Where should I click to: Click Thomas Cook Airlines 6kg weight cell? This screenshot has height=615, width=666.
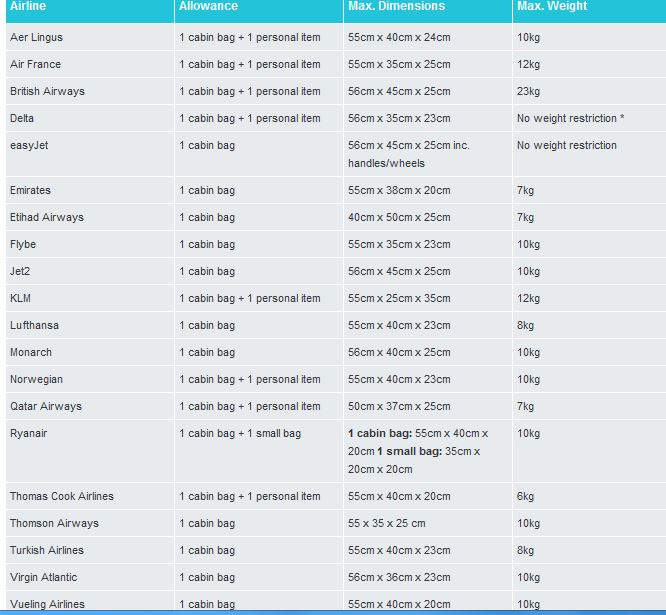(x=590, y=496)
